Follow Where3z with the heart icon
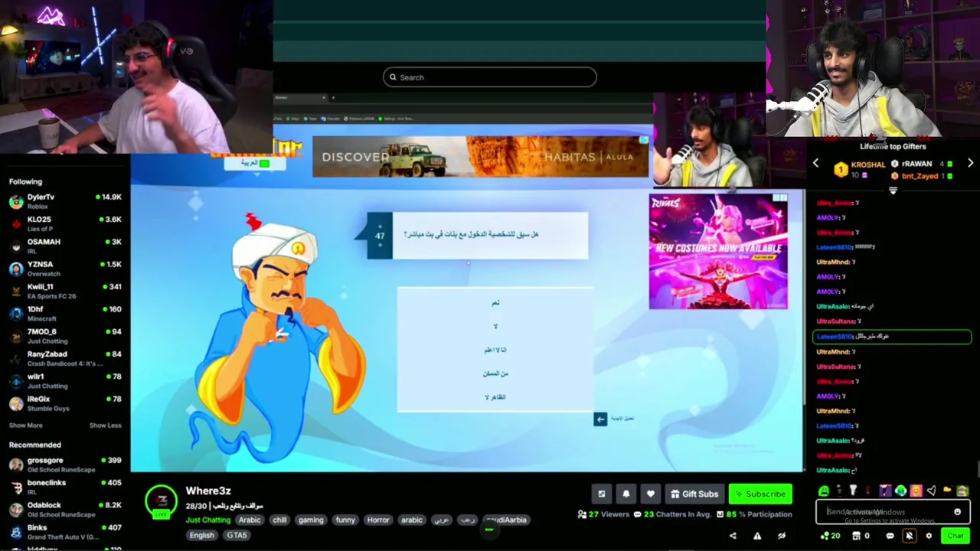980x551 pixels. pyautogui.click(x=651, y=494)
